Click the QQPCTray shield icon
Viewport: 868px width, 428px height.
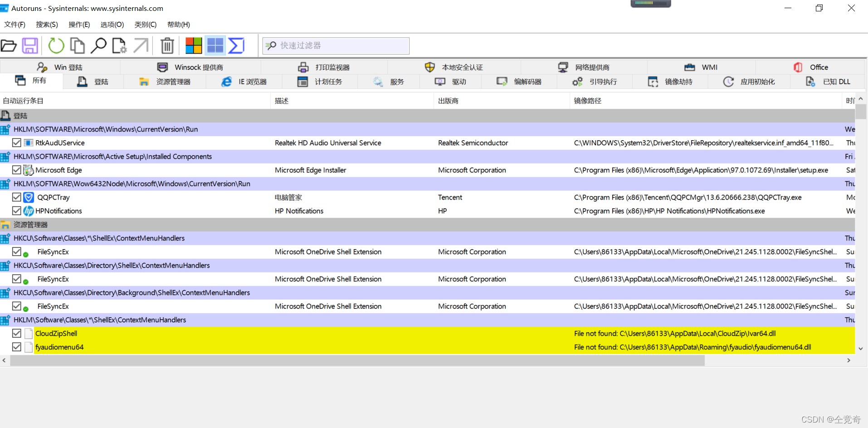tap(29, 197)
